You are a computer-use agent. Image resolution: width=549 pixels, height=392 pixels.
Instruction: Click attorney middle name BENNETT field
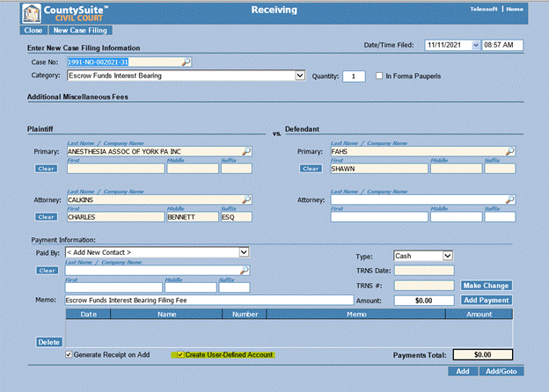point(193,217)
